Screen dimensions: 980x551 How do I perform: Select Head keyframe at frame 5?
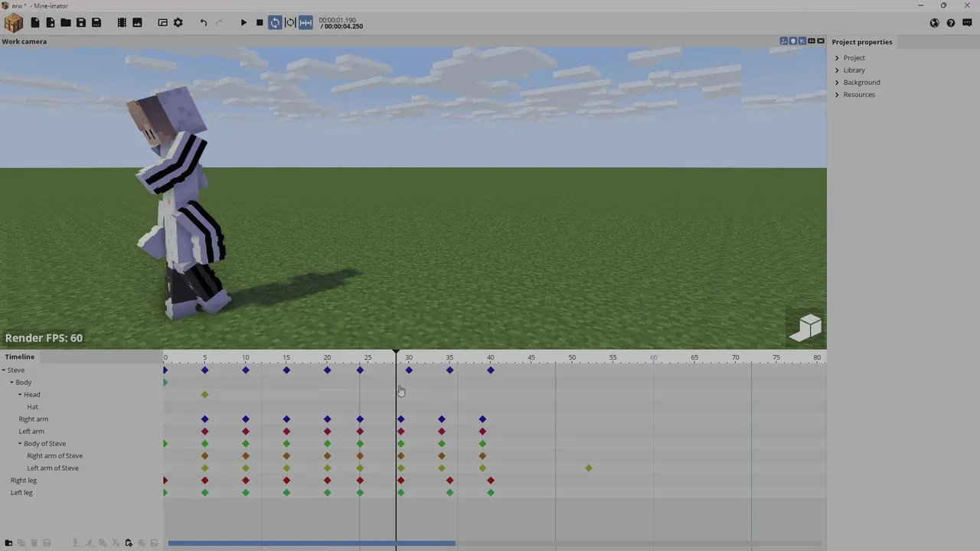[204, 395]
